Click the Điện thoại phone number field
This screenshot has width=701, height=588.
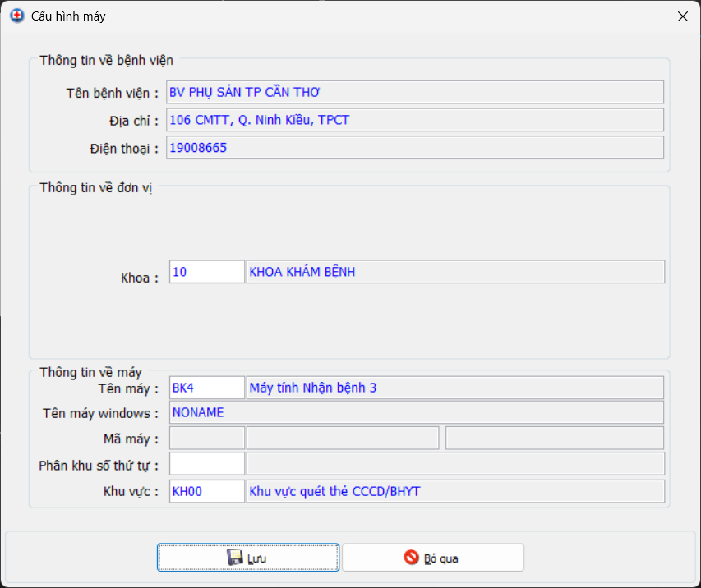415,148
